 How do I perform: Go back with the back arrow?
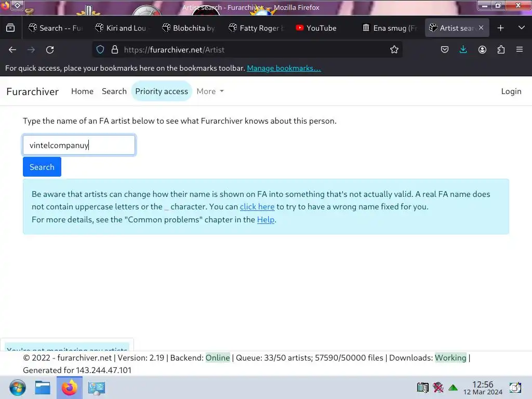click(x=12, y=50)
